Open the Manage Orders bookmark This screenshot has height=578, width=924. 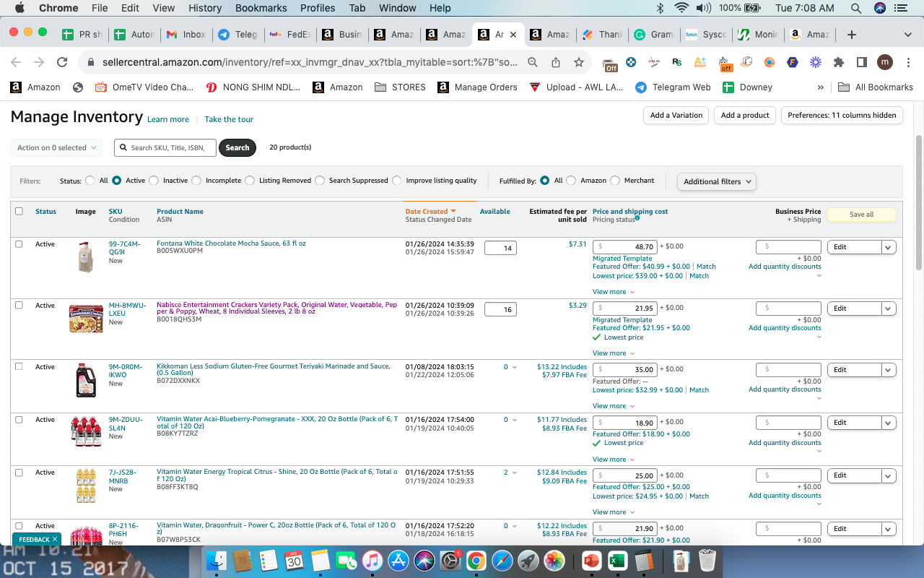478,87
